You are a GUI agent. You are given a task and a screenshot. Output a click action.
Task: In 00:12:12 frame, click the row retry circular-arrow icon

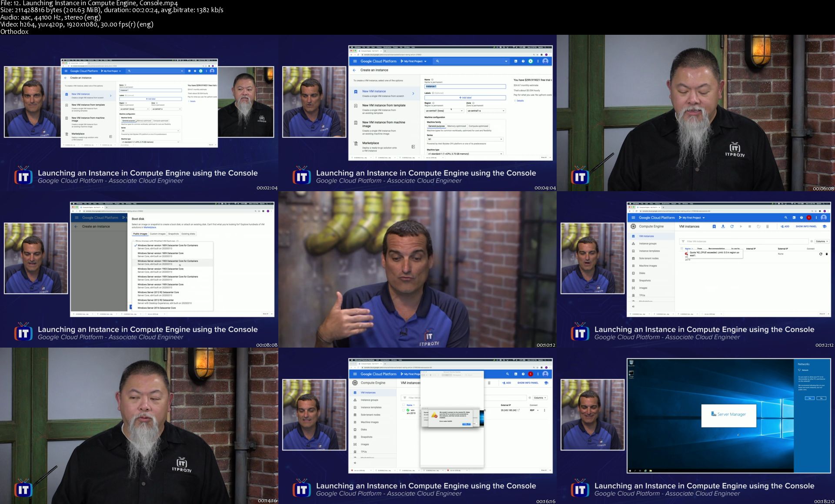pyautogui.click(x=821, y=254)
